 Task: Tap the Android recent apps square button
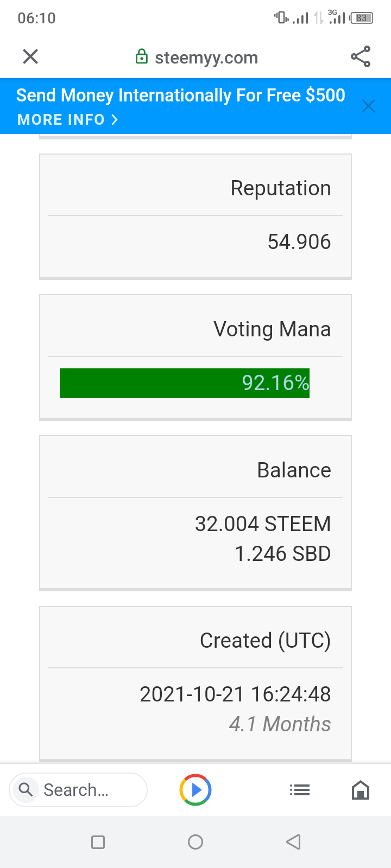(x=98, y=842)
